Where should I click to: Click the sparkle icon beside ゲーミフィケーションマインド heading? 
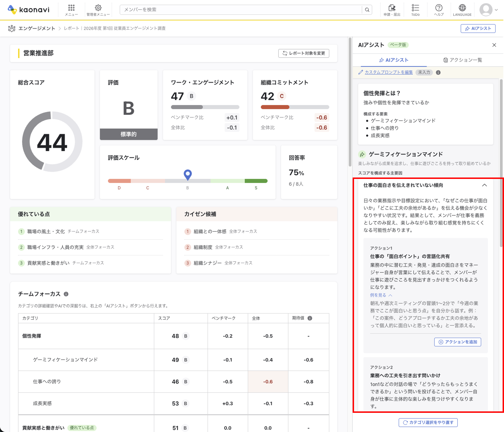[362, 154]
